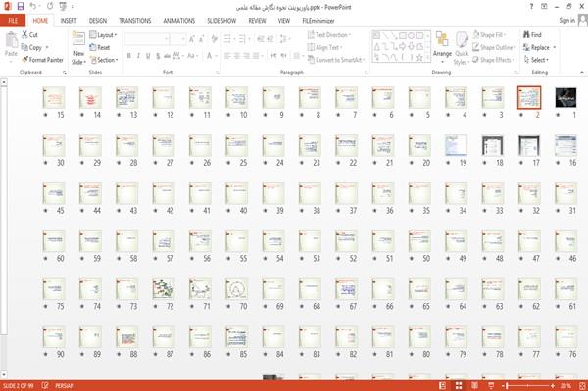The image size is (588, 391).
Task: Switch to the INSERT tab
Action: [x=69, y=21]
